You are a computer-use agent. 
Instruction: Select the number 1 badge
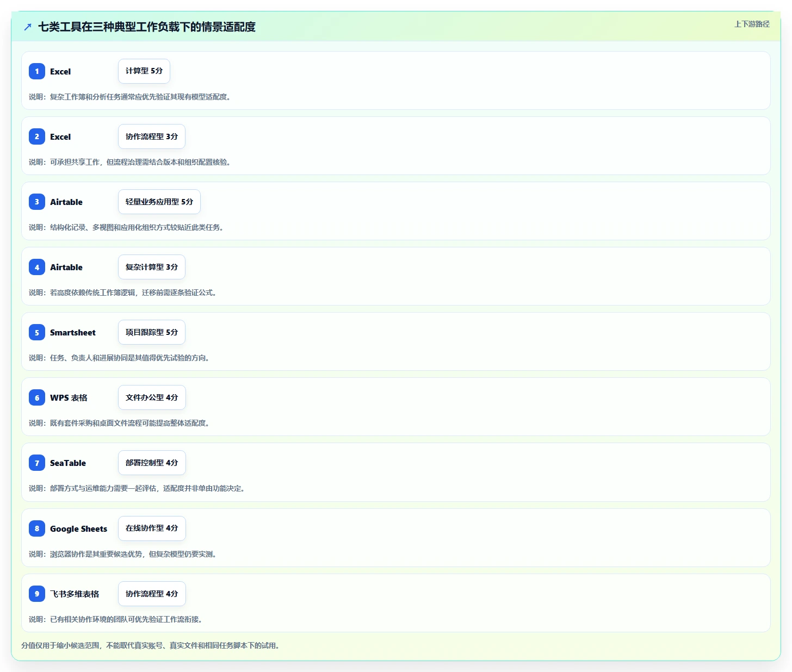[x=37, y=71]
